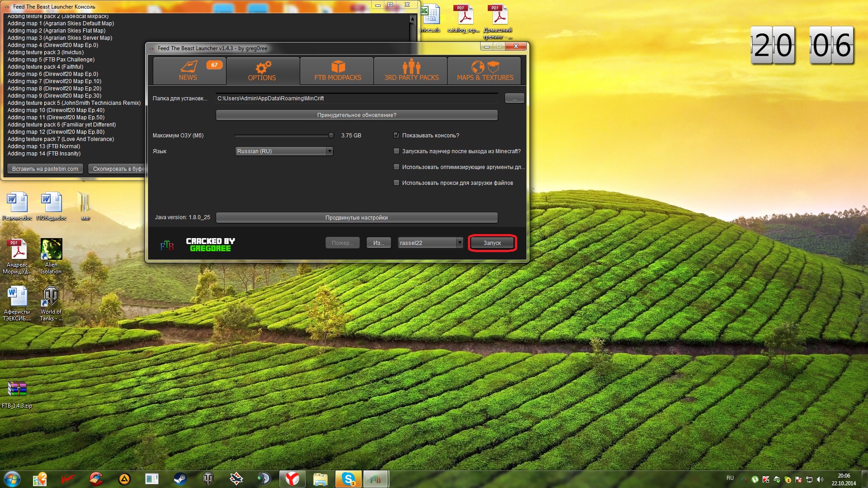868x488 pixels.
Task: Open AIMP player from the taskbar
Action: tap(124, 479)
